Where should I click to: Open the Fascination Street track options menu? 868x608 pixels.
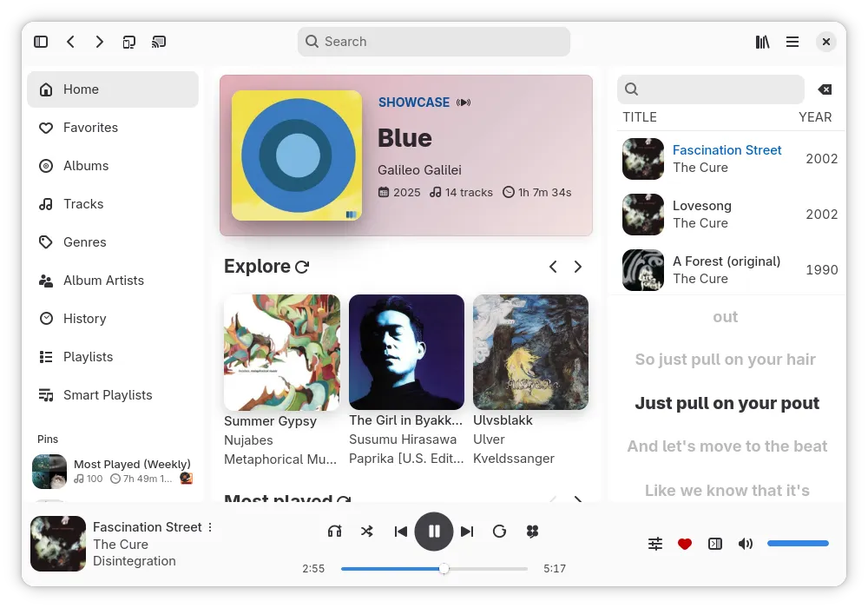point(210,527)
